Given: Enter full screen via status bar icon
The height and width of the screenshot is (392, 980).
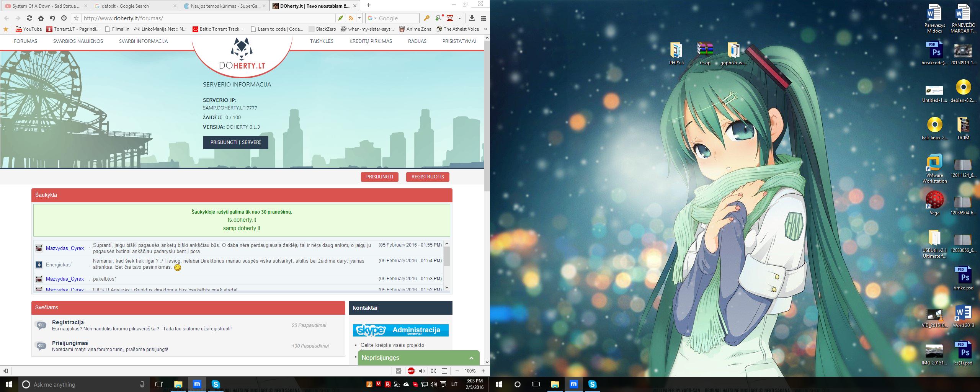Looking at the screenshot, I should (x=434, y=371).
